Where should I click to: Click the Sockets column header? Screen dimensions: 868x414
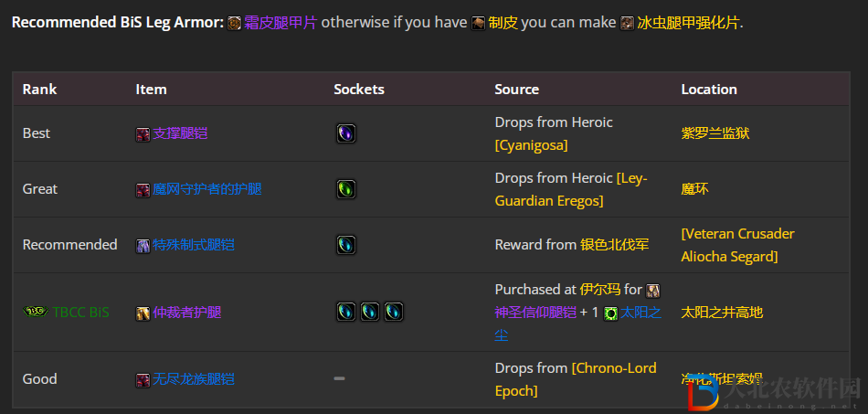[x=359, y=90]
